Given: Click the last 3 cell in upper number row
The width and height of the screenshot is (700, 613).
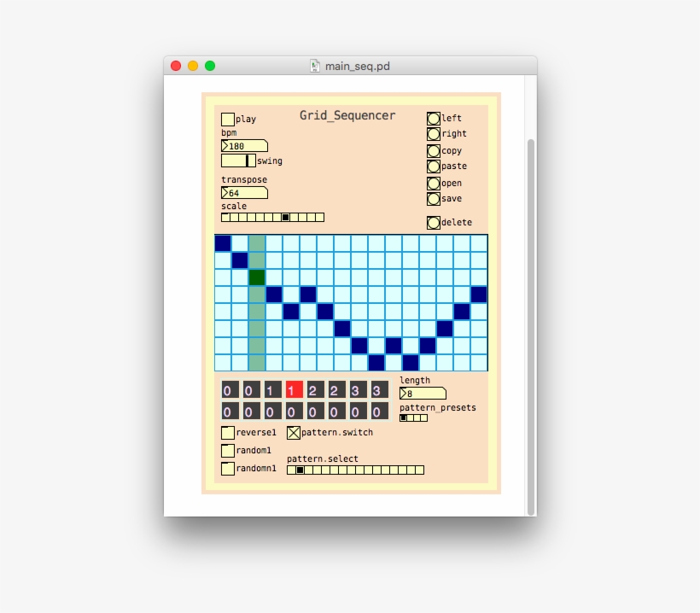Looking at the screenshot, I should pyautogui.click(x=380, y=390).
